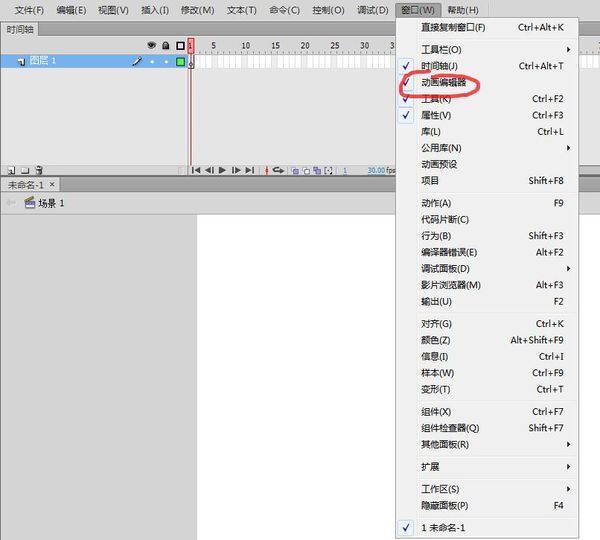Open the 命令(C) menu
This screenshot has width=600, height=540.
[x=284, y=10]
